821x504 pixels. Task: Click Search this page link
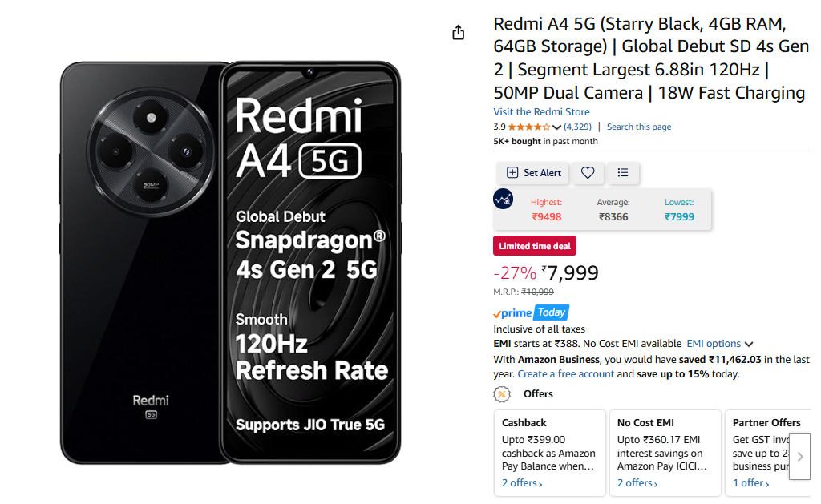[x=639, y=127]
